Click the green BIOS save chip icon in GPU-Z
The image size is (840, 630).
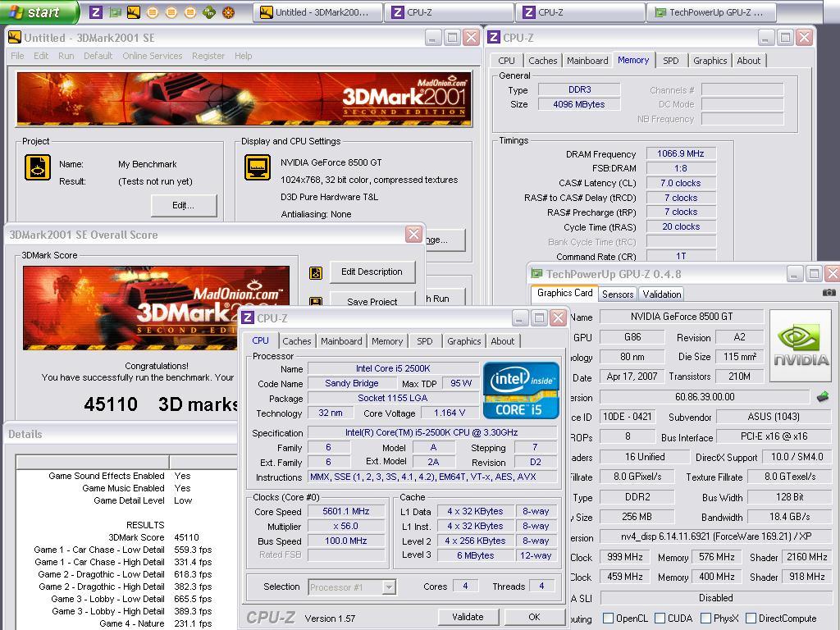pyautogui.click(x=823, y=397)
